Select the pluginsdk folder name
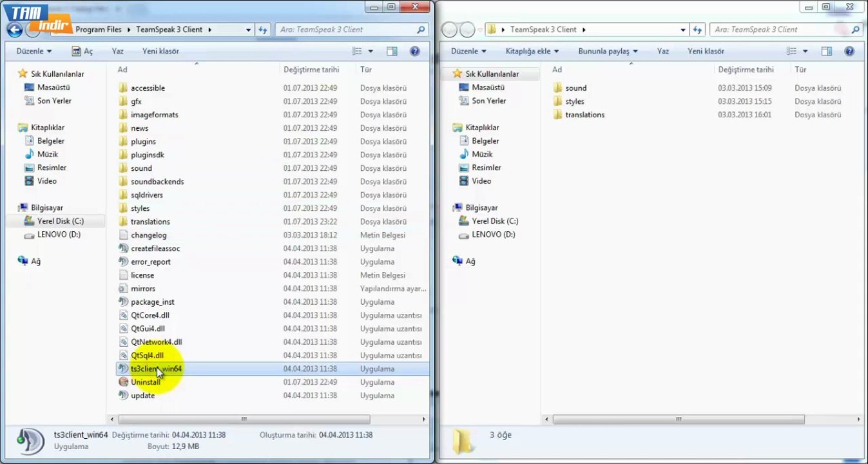Image resolution: width=868 pixels, height=464 pixels. [x=148, y=155]
